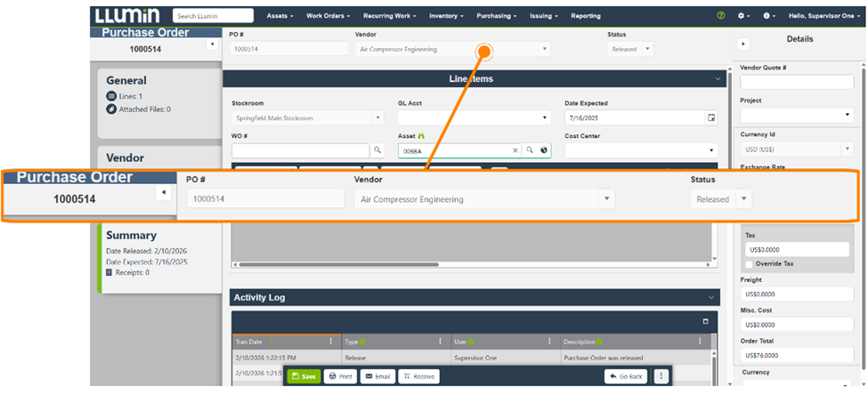The height and width of the screenshot is (403, 868).
Task: Open the Date Expected calendar picker
Action: point(710,117)
